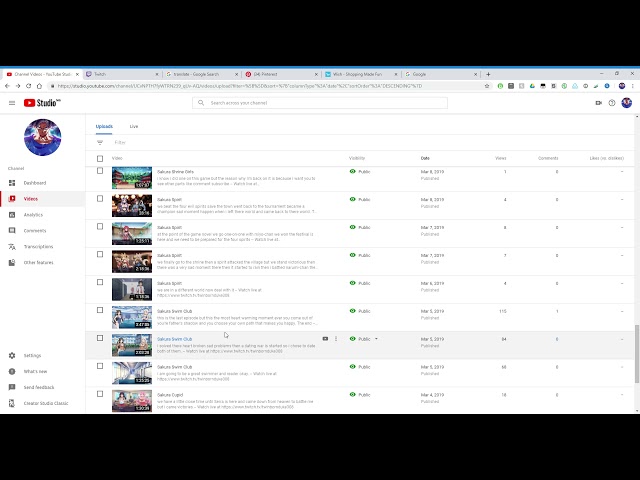Click the create video camera icon

[x=598, y=103]
